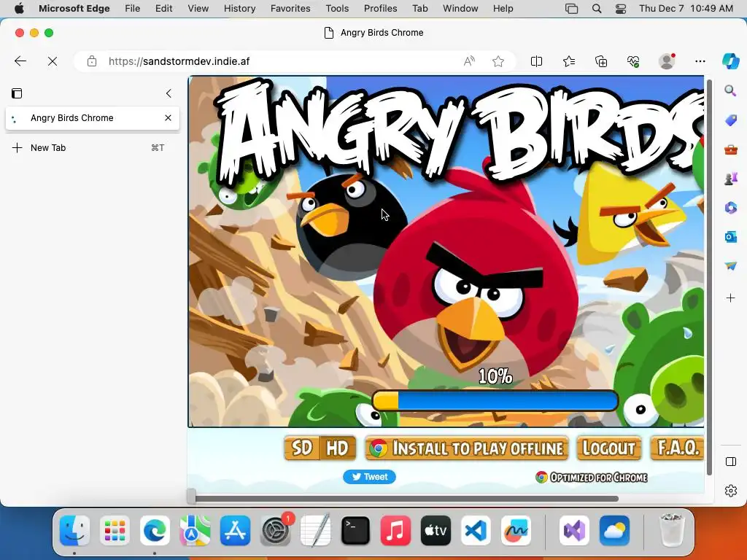Open Spotlight search in menu bar
Viewport: 747px width, 560px height.
pos(597,9)
